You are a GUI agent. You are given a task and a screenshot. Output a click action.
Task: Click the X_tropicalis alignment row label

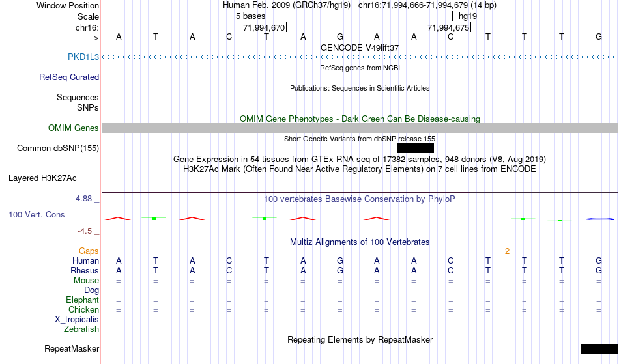[77, 320]
